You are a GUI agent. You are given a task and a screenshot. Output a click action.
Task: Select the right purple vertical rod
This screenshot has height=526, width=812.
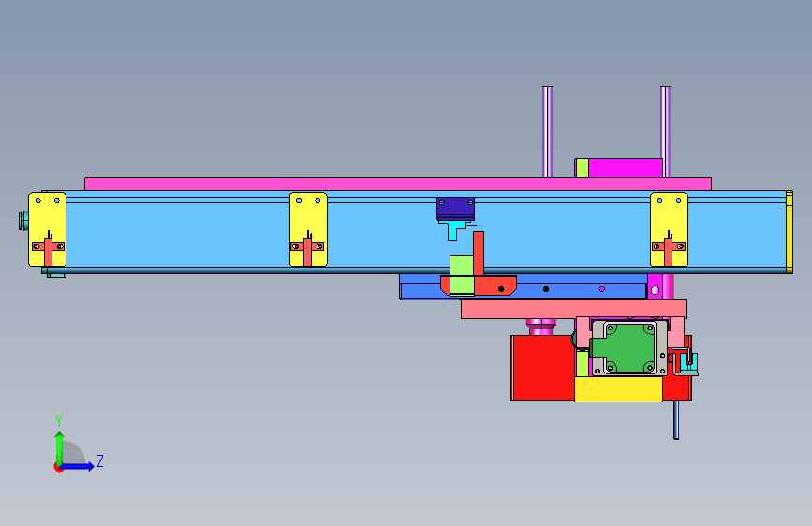pyautogui.click(x=666, y=131)
